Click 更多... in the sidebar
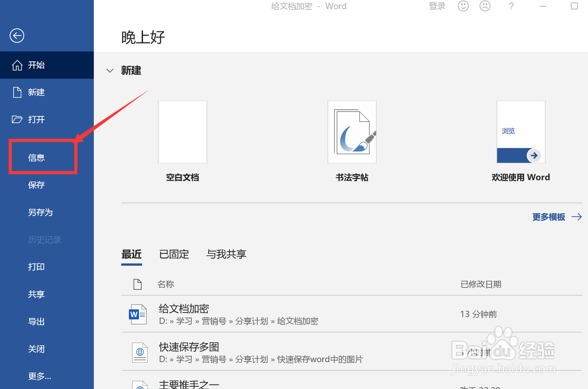588x389 pixels. click(x=47, y=376)
